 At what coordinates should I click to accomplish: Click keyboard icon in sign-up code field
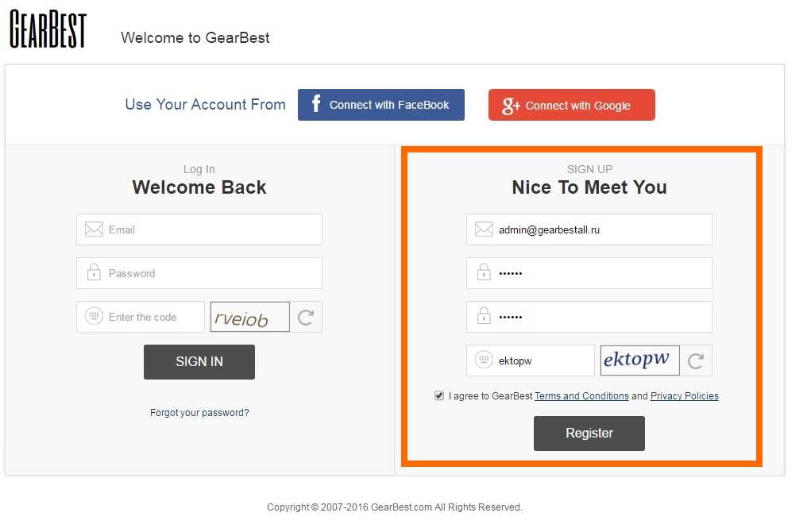click(484, 360)
